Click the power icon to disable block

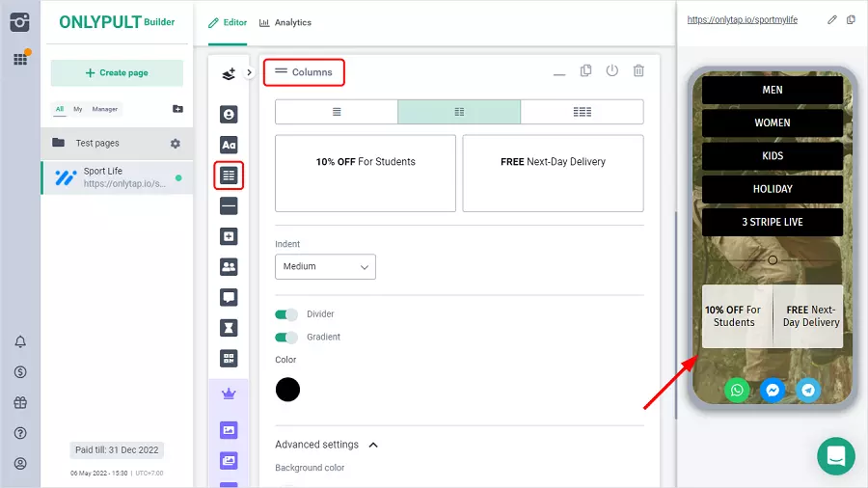point(611,71)
